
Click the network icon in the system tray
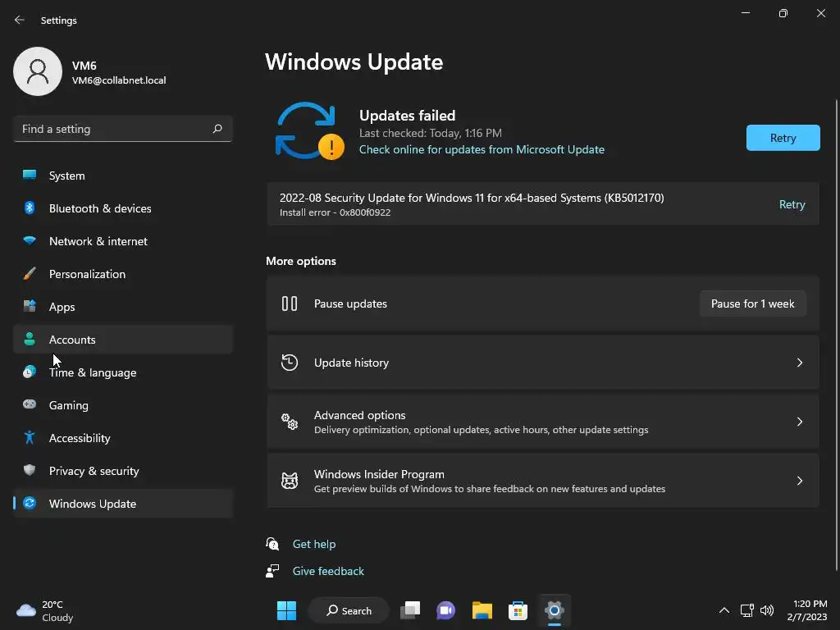(x=746, y=610)
